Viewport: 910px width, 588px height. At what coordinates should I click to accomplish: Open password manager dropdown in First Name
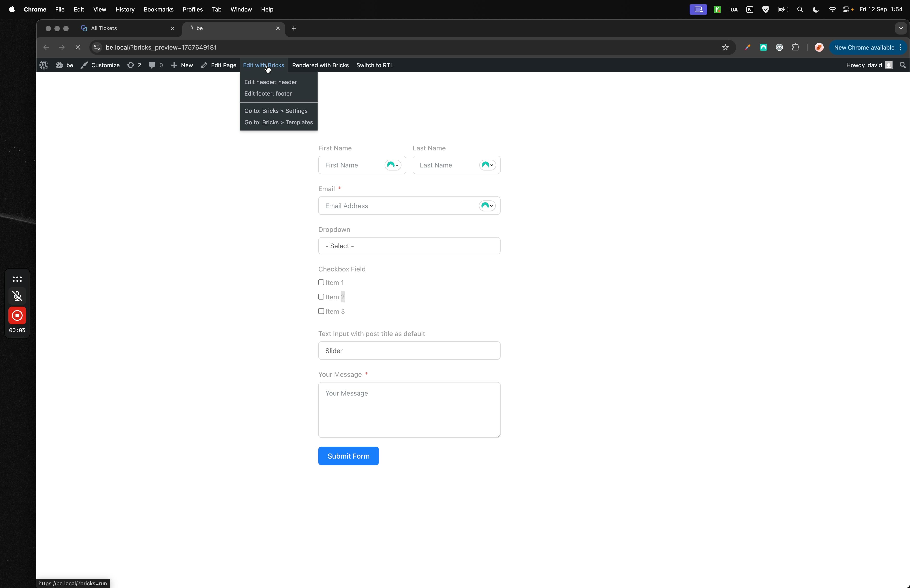point(393,165)
